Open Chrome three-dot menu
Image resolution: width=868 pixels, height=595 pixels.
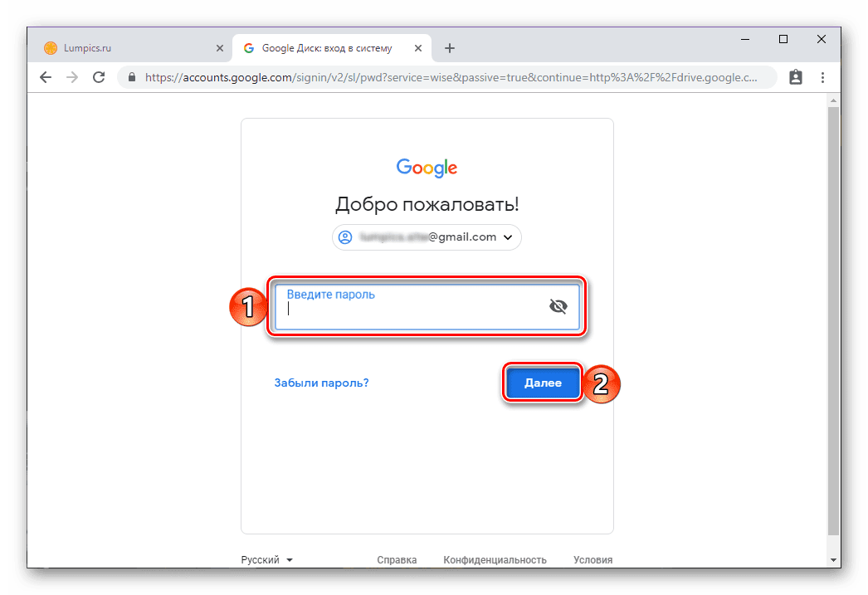pyautogui.click(x=822, y=77)
